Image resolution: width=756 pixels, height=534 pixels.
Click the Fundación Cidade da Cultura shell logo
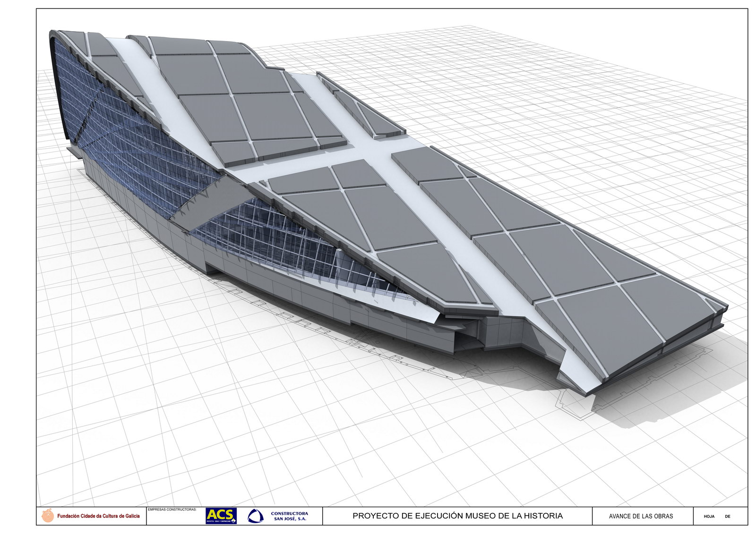(47, 516)
